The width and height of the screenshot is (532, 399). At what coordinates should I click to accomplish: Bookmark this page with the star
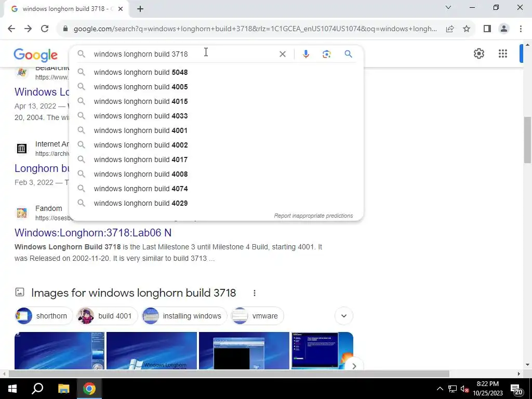[x=467, y=29]
